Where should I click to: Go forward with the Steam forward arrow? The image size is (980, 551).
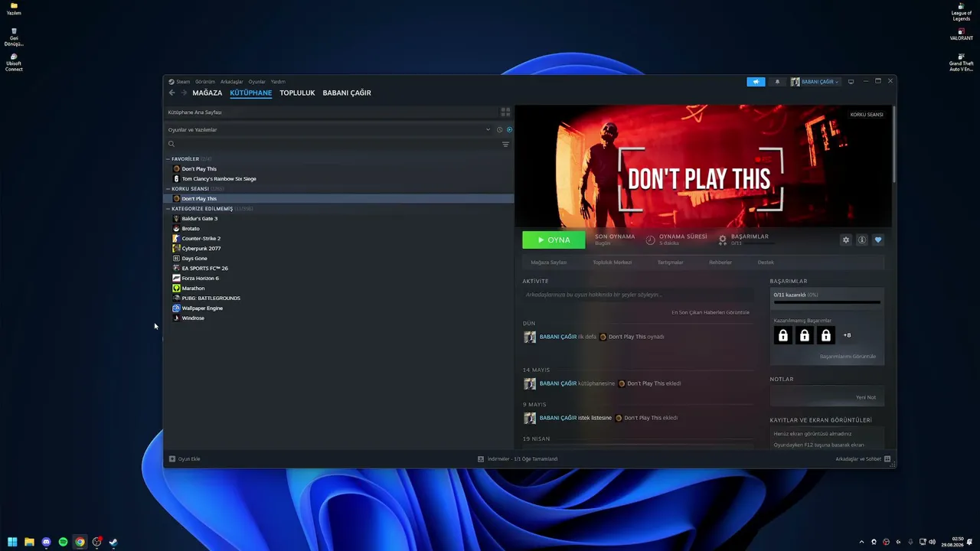(184, 93)
